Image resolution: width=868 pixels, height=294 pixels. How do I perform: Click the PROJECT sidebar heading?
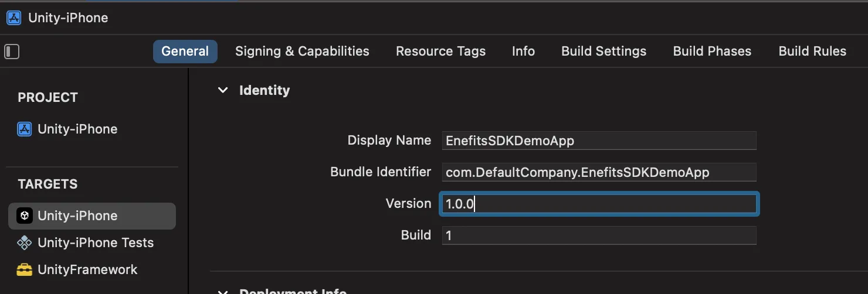point(48,97)
